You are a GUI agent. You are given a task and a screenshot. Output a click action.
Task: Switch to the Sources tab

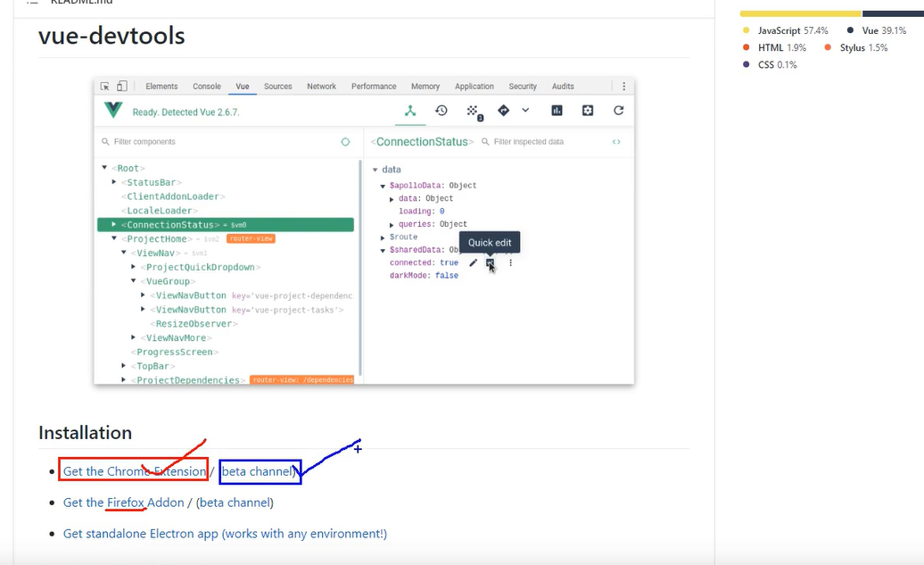[x=278, y=86]
